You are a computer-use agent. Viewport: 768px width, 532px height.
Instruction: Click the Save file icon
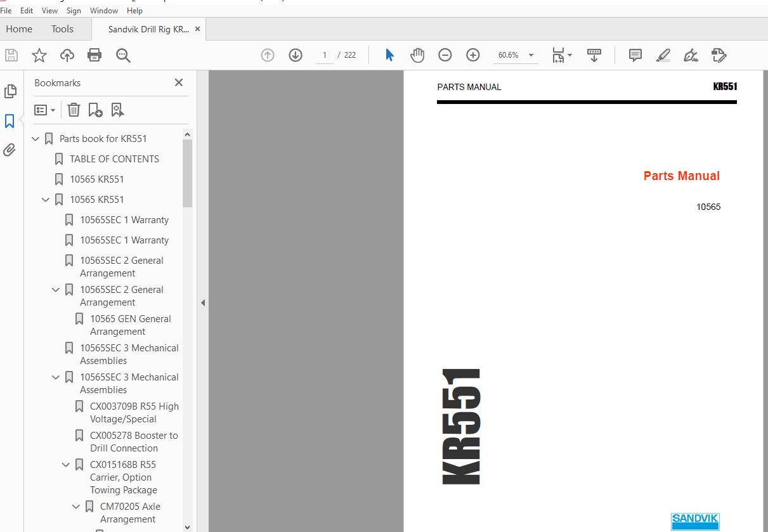11,55
